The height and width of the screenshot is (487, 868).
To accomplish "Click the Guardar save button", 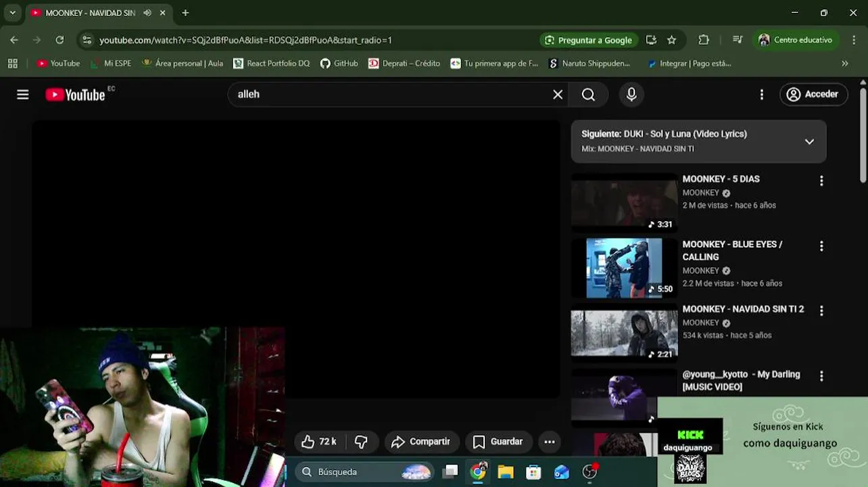I will pos(498,442).
